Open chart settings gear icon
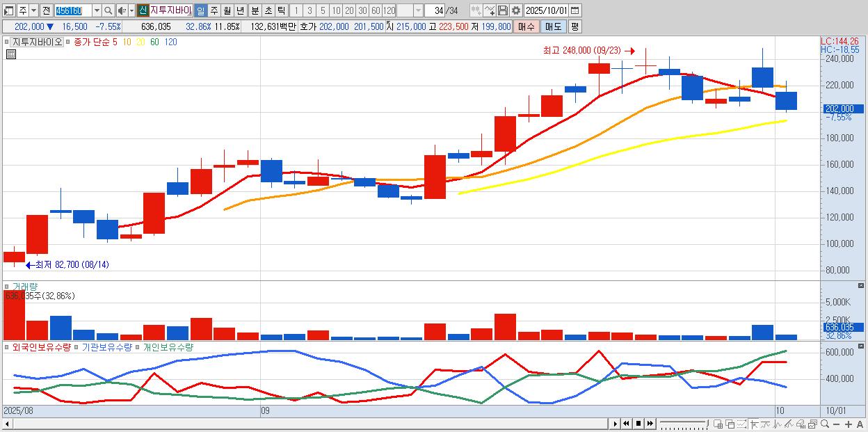 click(x=515, y=10)
